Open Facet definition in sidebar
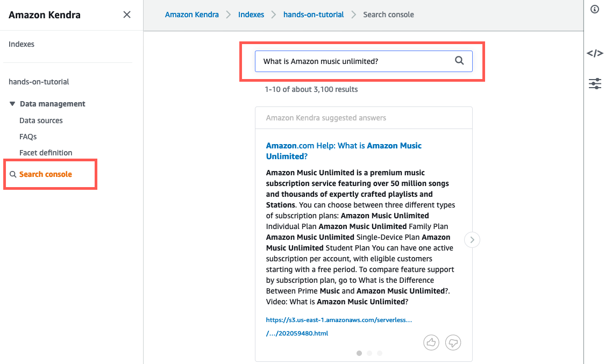Screen dimensions: 605x364 46,153
